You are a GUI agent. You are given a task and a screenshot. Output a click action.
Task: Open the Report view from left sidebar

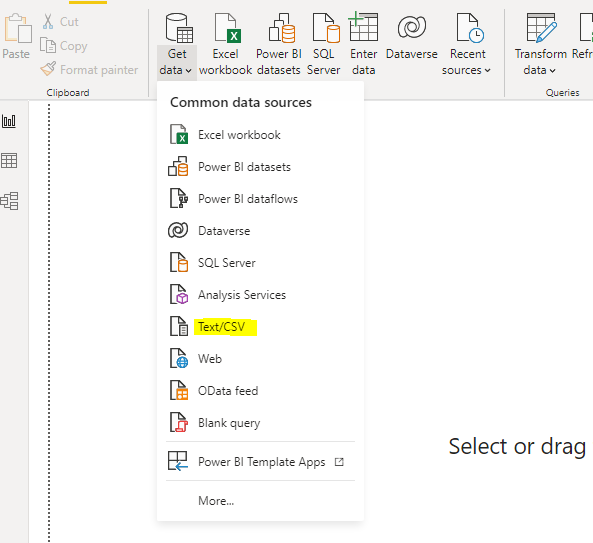(x=9, y=121)
